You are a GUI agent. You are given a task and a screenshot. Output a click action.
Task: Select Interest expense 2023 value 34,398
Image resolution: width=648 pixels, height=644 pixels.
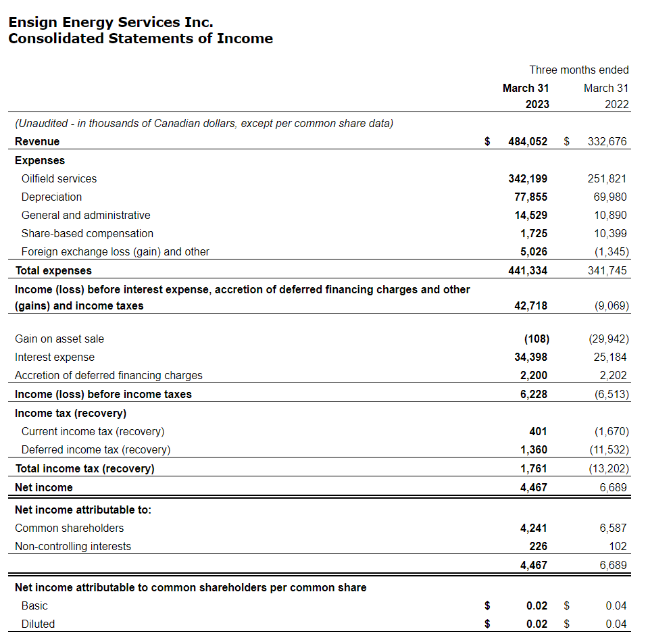tap(530, 357)
